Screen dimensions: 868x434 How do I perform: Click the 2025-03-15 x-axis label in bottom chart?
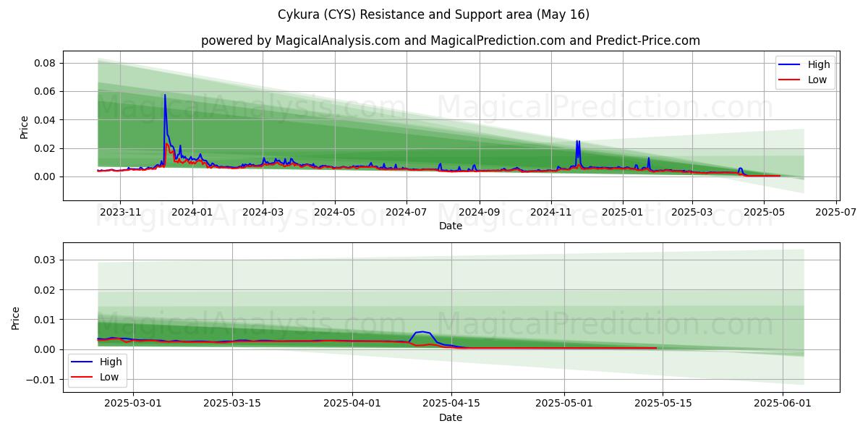(x=232, y=404)
